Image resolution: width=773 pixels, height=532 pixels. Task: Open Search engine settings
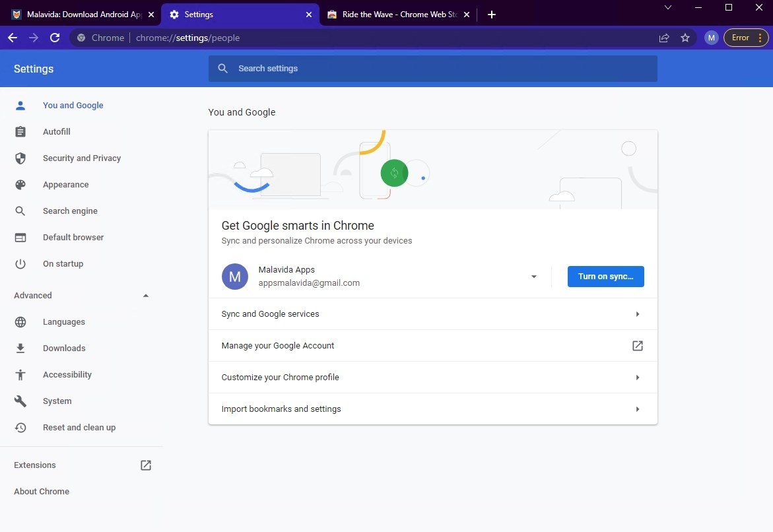click(x=70, y=211)
